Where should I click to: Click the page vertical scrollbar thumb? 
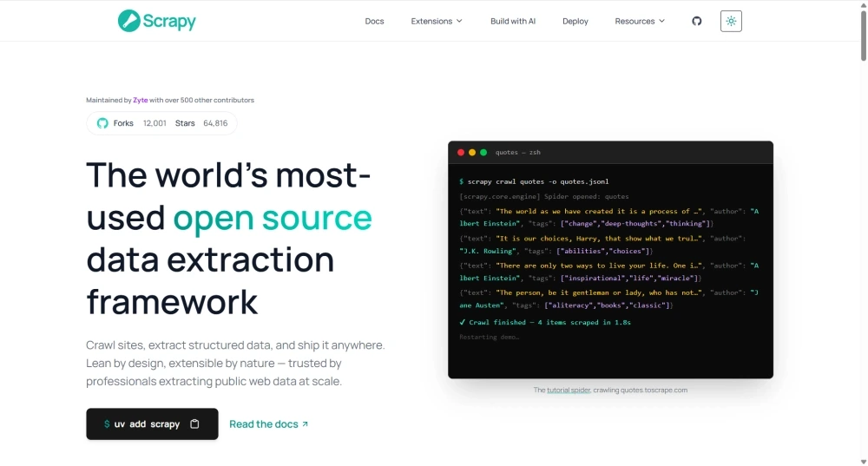click(x=864, y=35)
